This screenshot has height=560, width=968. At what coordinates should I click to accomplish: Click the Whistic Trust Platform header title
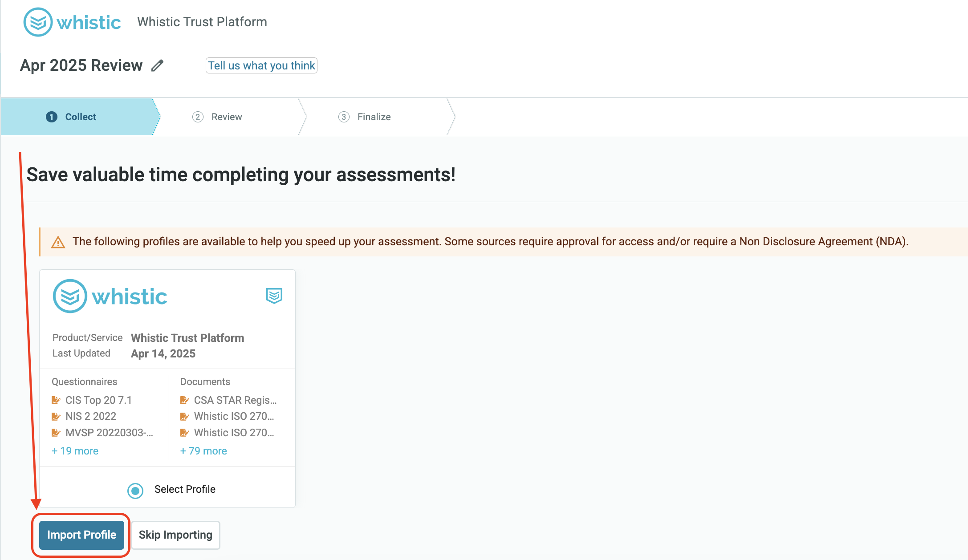202,22
